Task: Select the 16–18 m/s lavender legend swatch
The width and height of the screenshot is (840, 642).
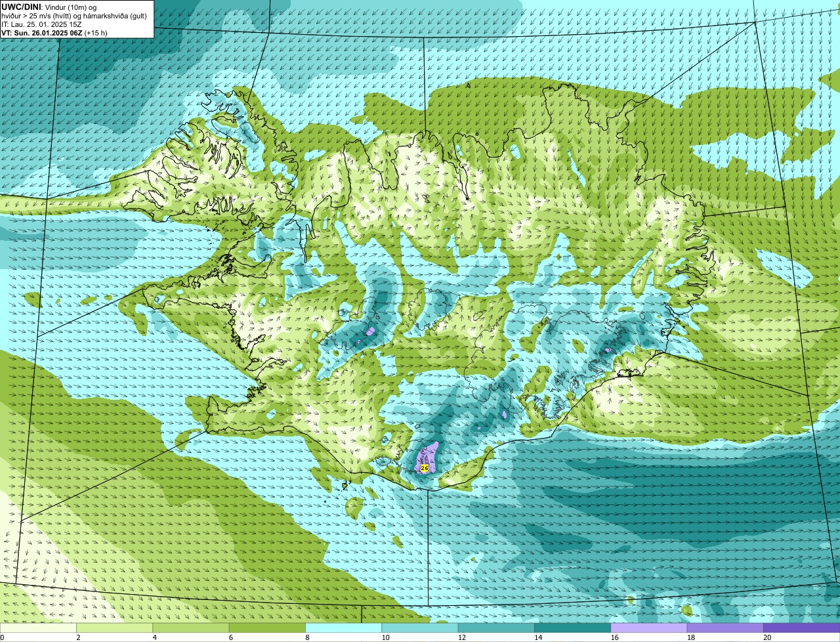Action: [649, 628]
